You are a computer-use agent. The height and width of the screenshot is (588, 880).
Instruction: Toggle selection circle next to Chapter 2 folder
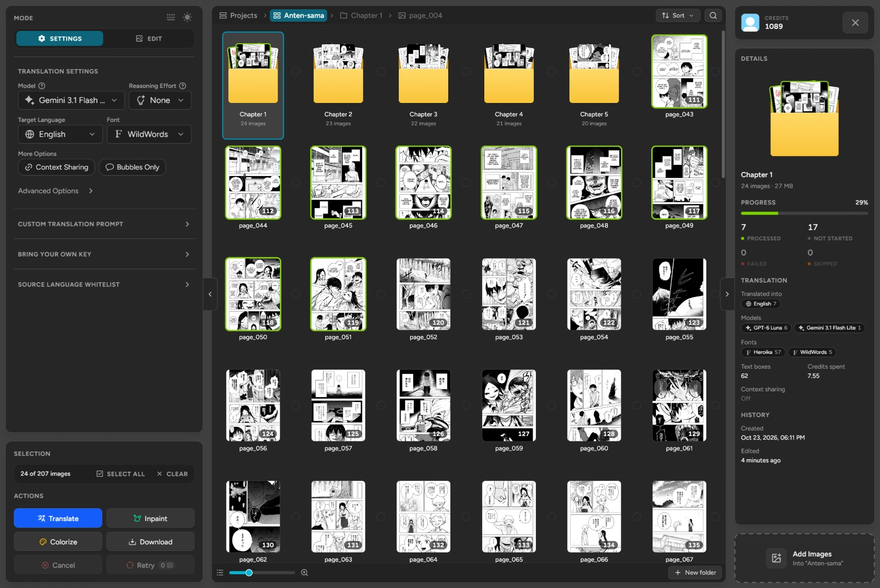pyautogui.click(x=381, y=72)
